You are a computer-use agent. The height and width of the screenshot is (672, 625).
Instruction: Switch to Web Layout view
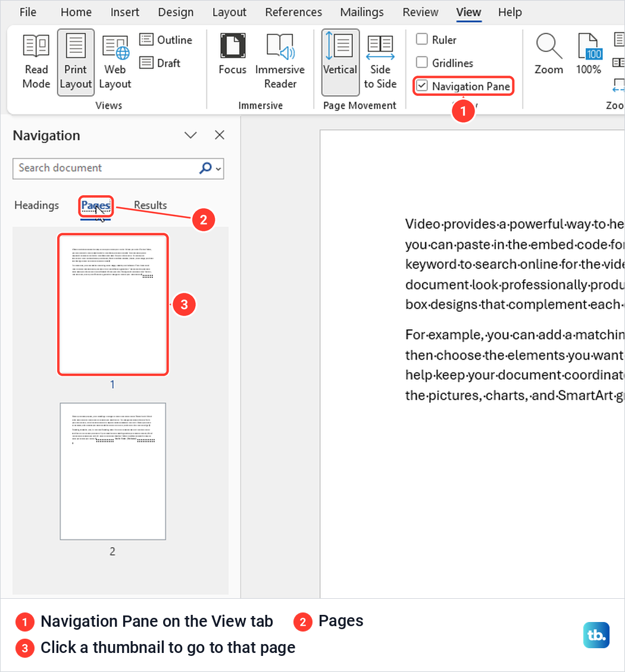(115, 62)
